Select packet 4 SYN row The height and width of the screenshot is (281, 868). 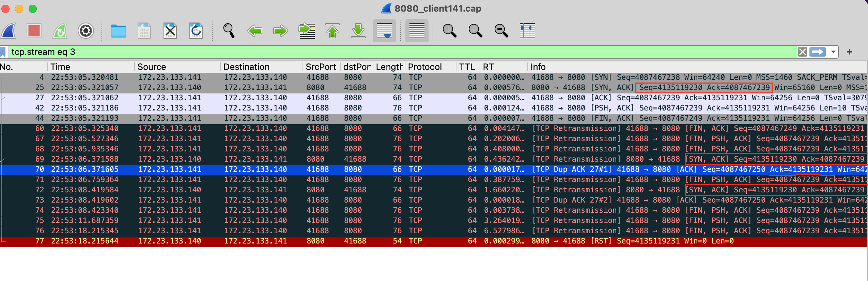pyautogui.click(x=434, y=77)
